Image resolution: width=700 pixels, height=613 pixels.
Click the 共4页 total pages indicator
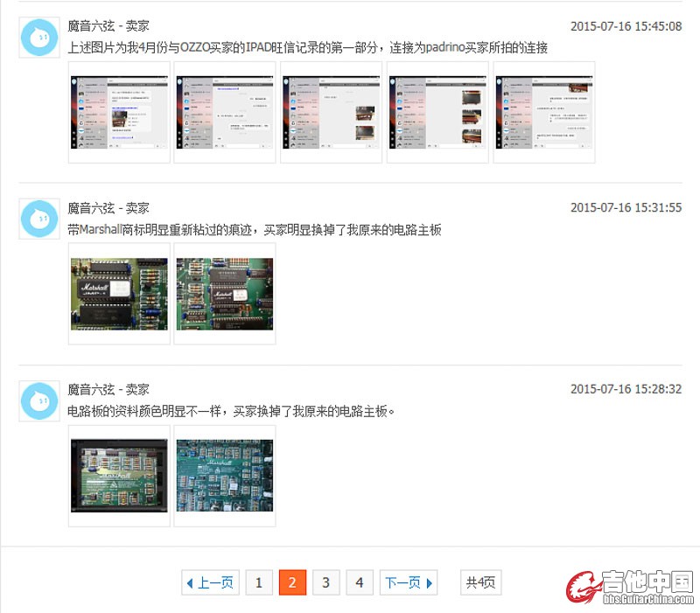pyautogui.click(x=480, y=582)
